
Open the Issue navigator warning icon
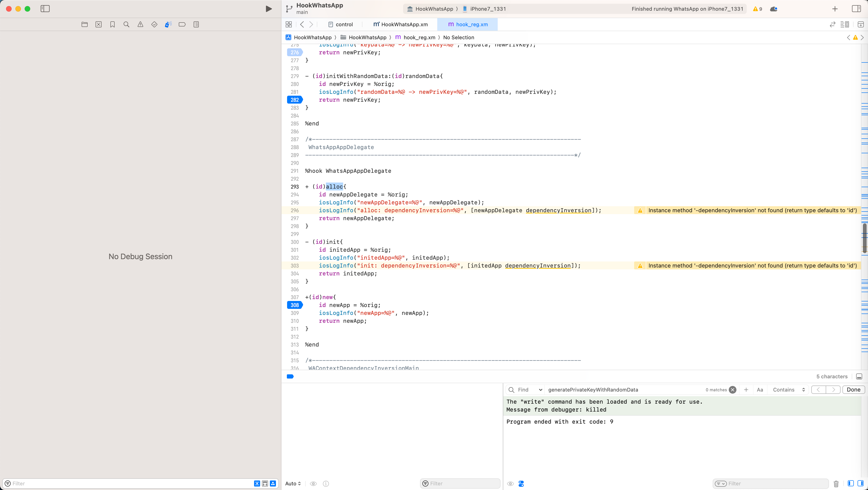140,24
